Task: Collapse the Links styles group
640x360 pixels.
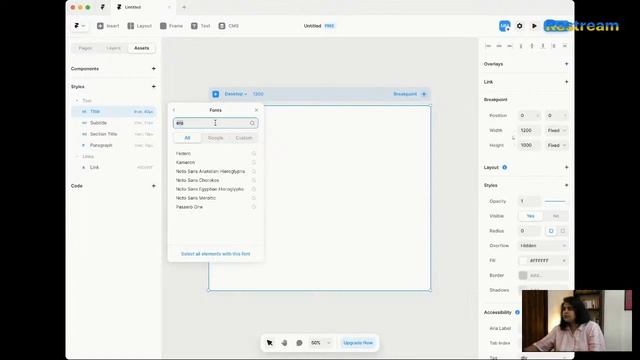Action: click(x=77, y=156)
